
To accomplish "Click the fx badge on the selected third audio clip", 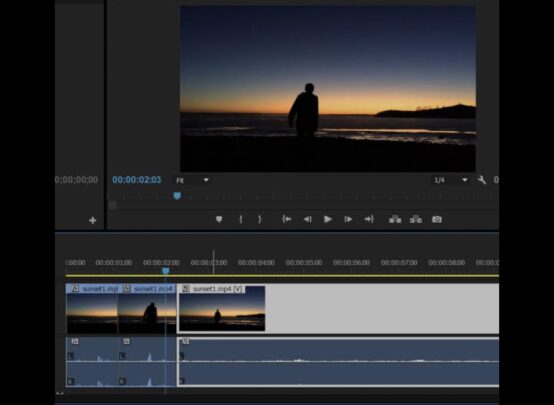I will click(186, 341).
